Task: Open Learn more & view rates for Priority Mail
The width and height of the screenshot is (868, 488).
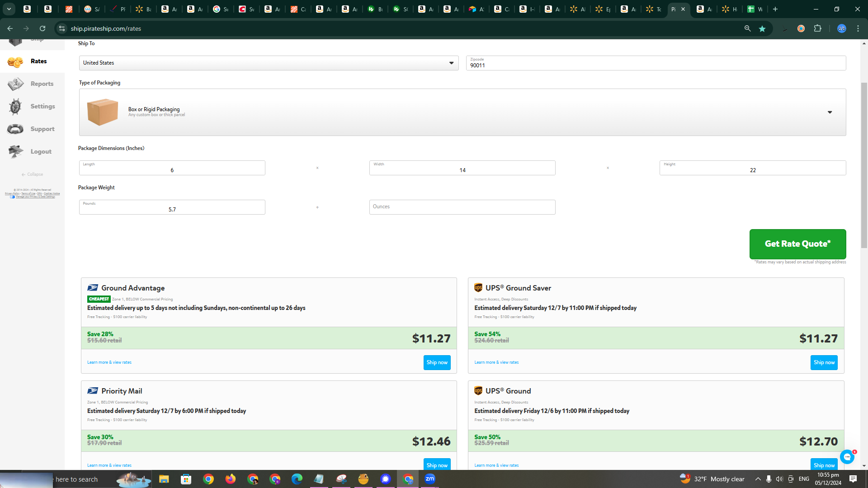Action: click(x=109, y=465)
